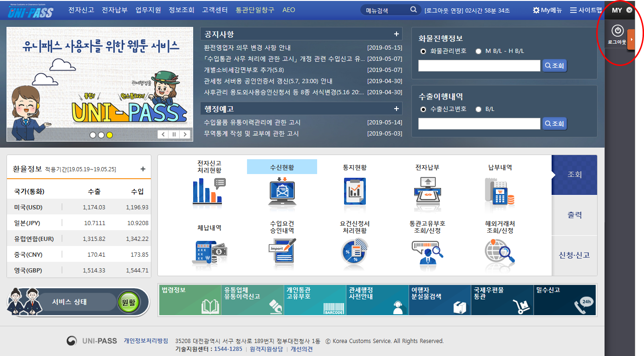Viewport: 644px width, 356px height.
Task: Open the 전자납부 top menu
Action: pyautogui.click(x=115, y=10)
